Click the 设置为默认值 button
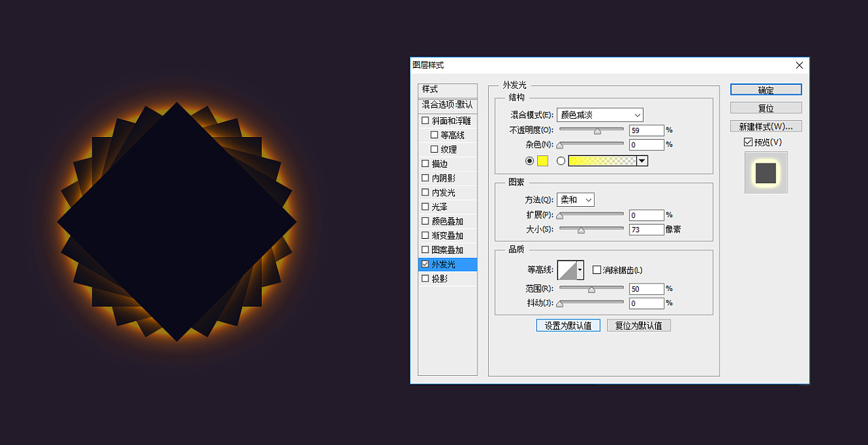Image resolution: width=868 pixels, height=445 pixels. (x=568, y=326)
